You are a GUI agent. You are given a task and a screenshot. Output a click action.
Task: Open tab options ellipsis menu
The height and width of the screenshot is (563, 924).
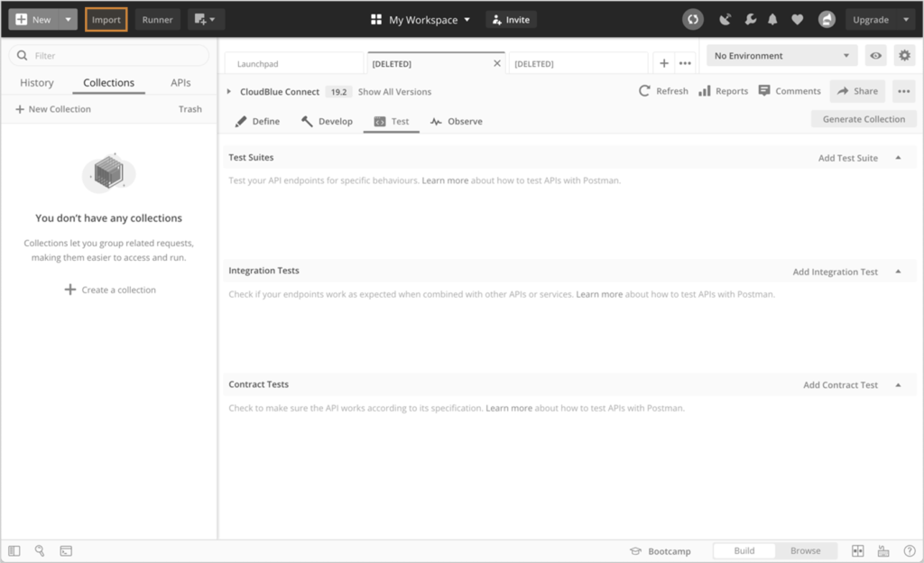(x=685, y=63)
